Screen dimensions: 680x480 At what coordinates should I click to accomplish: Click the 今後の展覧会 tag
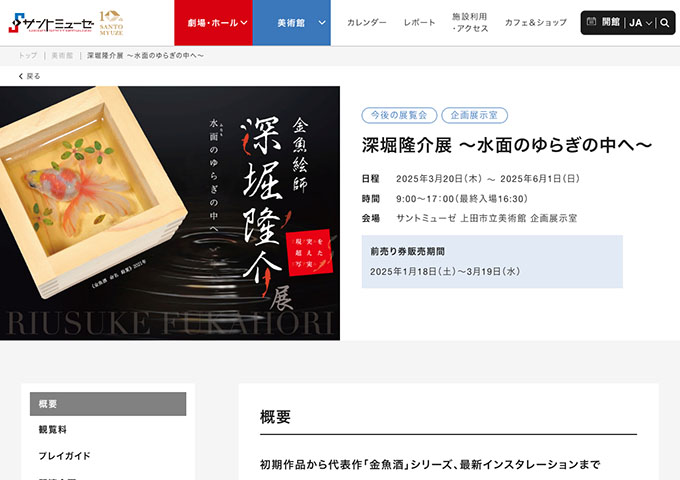click(399, 115)
